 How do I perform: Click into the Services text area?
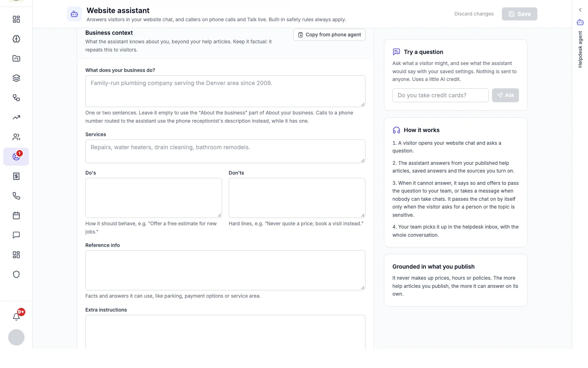coord(225,151)
